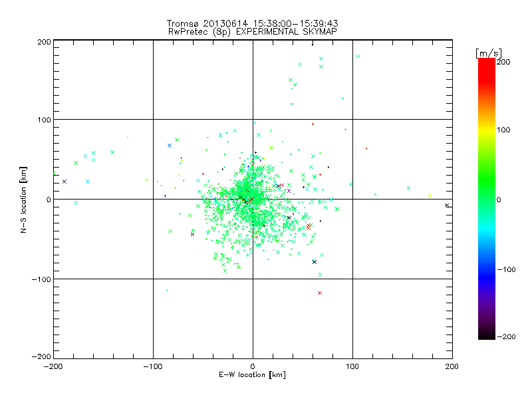532x399 pixels.
Task: Click the N-S axis '-100' tick label
Action: point(41,279)
